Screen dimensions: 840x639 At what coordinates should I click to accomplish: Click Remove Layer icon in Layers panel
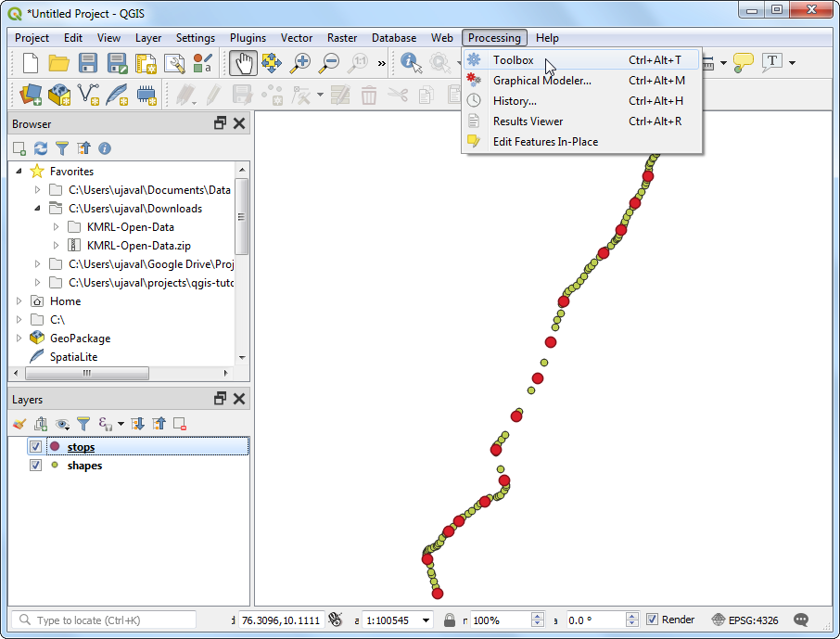pos(180,424)
